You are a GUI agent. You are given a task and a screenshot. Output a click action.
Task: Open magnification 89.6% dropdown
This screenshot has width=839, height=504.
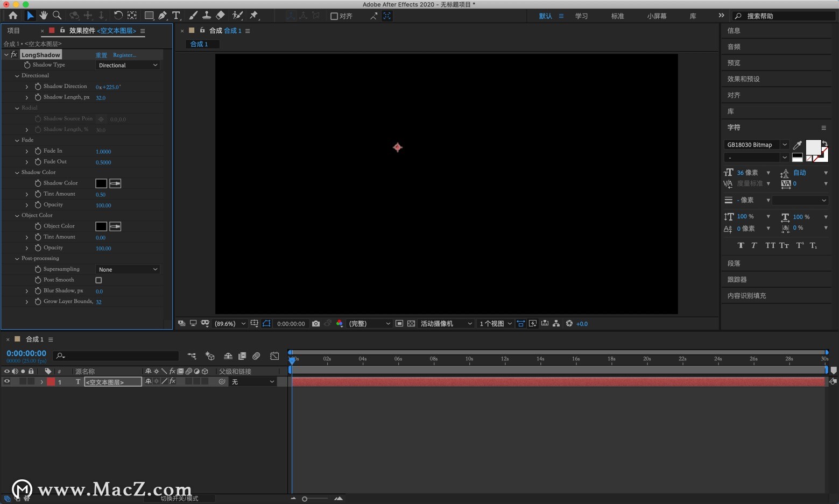[x=230, y=323]
